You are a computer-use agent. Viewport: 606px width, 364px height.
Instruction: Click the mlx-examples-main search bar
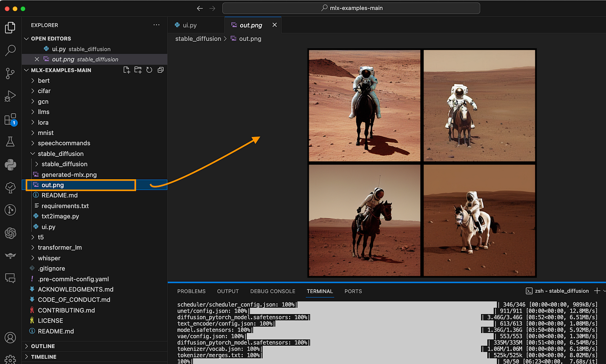(x=351, y=8)
